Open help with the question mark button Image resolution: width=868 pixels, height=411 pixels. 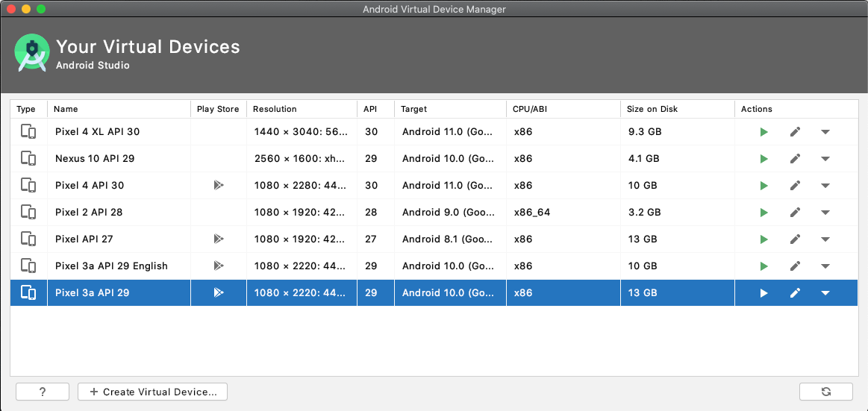click(x=43, y=392)
